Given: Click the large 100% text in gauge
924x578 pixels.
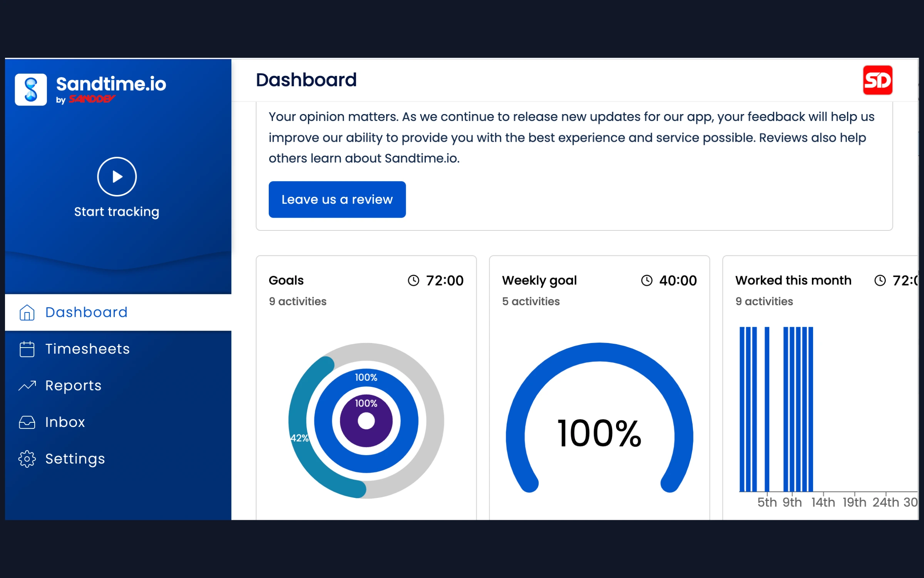Looking at the screenshot, I should tap(599, 434).
